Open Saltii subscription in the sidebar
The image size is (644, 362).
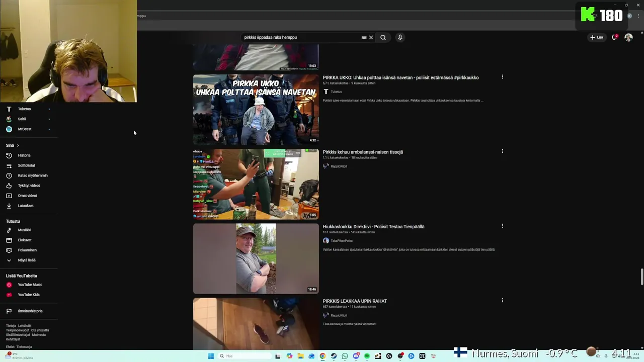pyautogui.click(x=29, y=119)
